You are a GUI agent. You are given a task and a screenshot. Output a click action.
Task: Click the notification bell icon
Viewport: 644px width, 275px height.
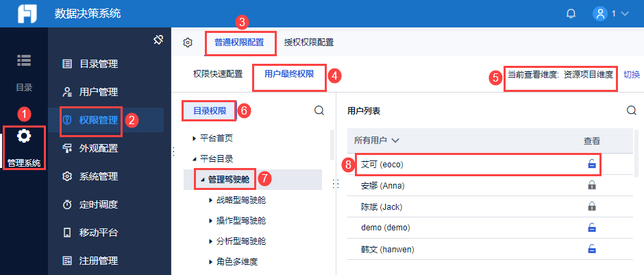tap(571, 13)
